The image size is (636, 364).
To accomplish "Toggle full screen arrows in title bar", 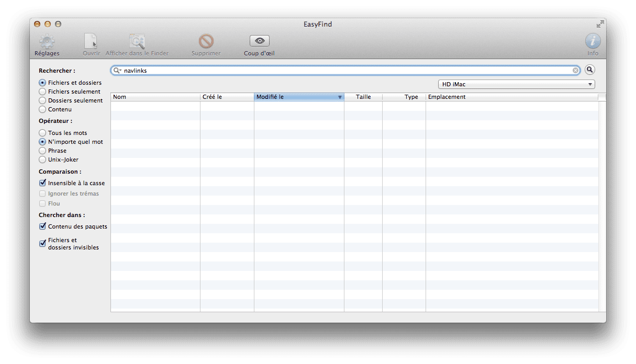I will coord(600,24).
